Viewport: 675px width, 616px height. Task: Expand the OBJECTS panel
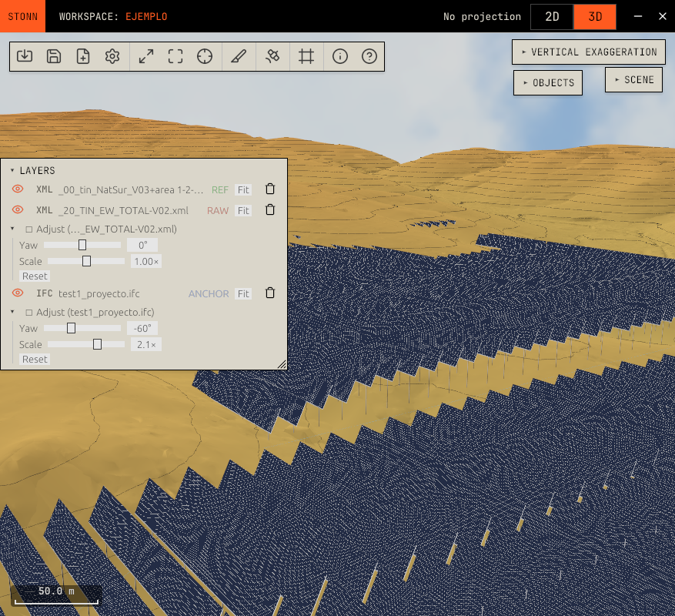click(x=547, y=82)
